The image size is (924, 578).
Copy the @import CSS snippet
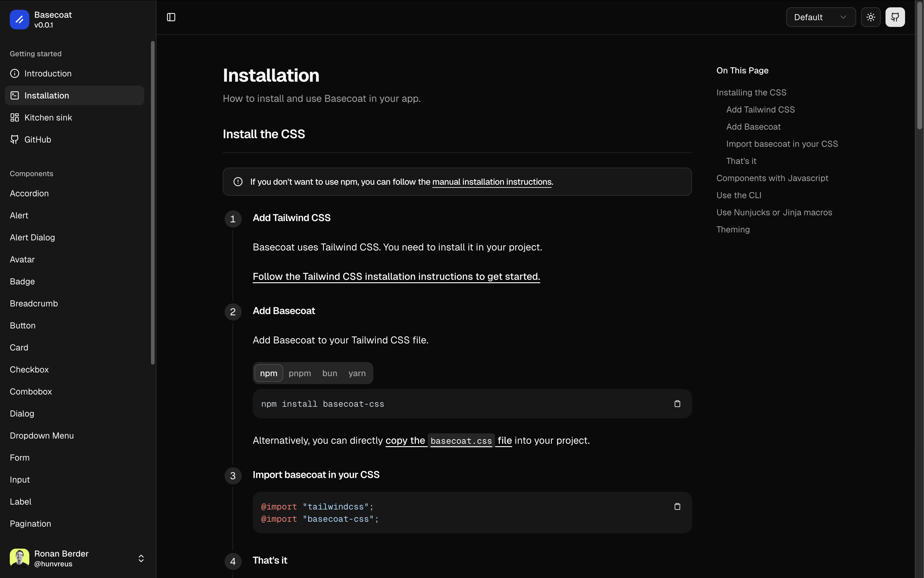coord(677,506)
